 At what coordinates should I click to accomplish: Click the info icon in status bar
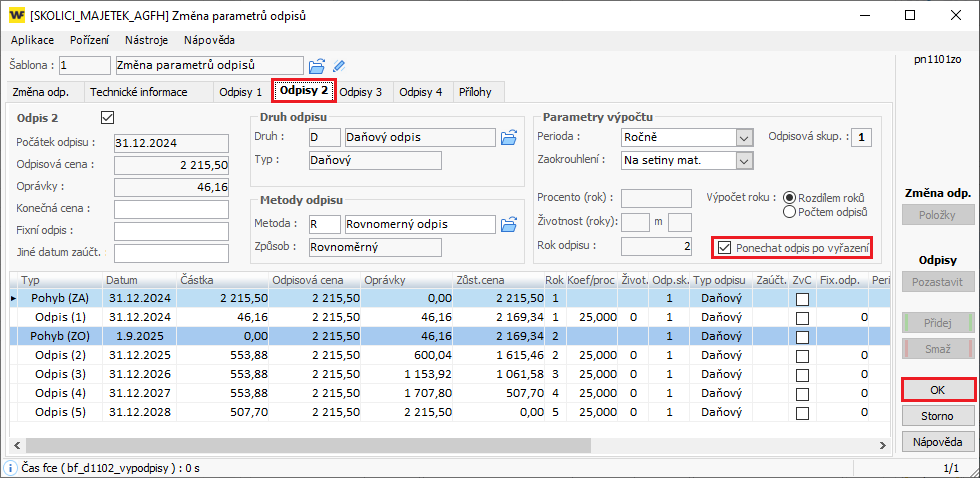click(9, 467)
